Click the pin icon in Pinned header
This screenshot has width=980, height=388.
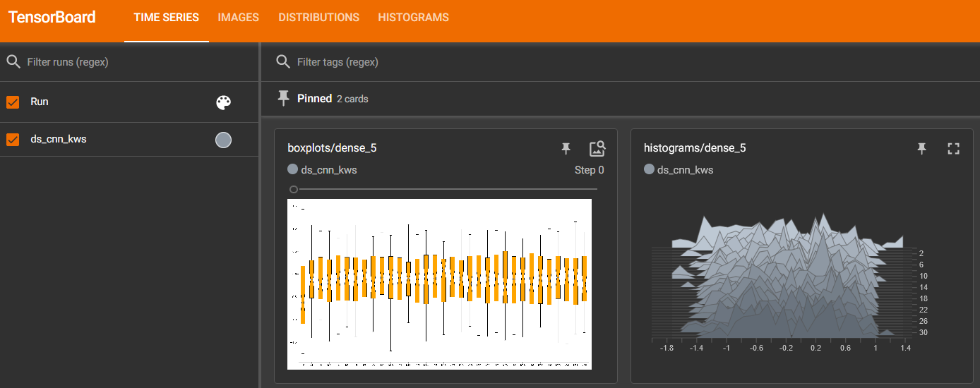[284, 99]
